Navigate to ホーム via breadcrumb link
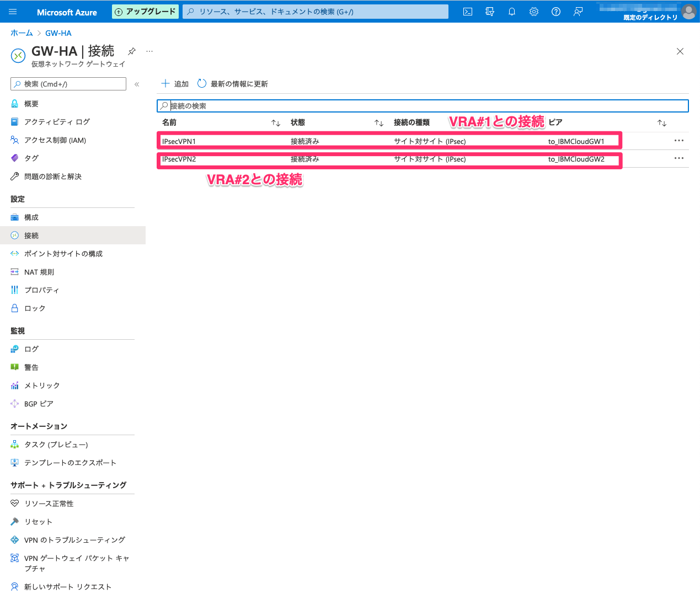This screenshot has width=700, height=599. click(21, 33)
